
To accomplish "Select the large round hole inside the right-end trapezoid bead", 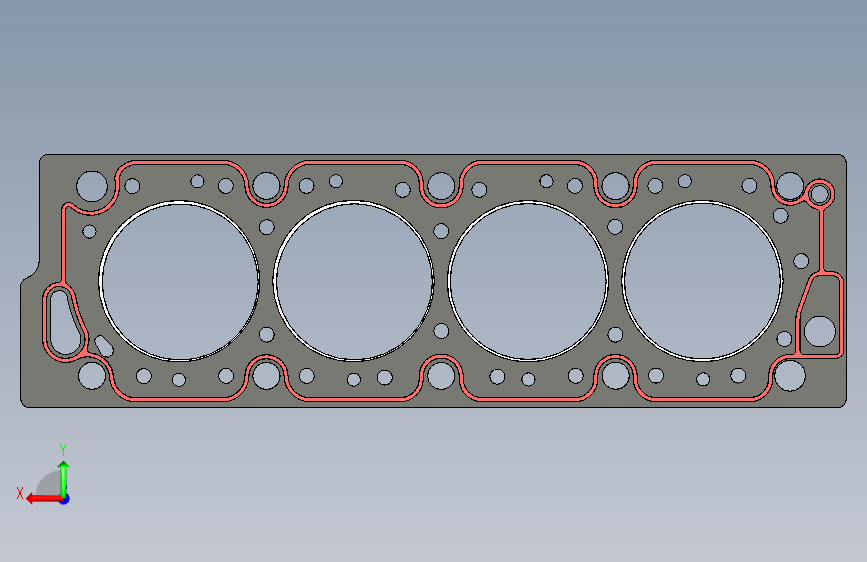I will 819,331.
